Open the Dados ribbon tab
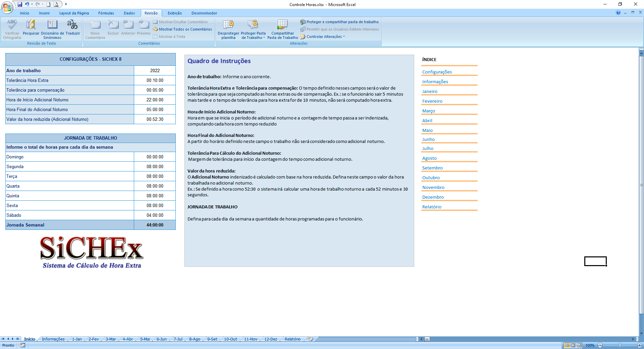Image resolution: width=644 pixels, height=349 pixels. 129,13
